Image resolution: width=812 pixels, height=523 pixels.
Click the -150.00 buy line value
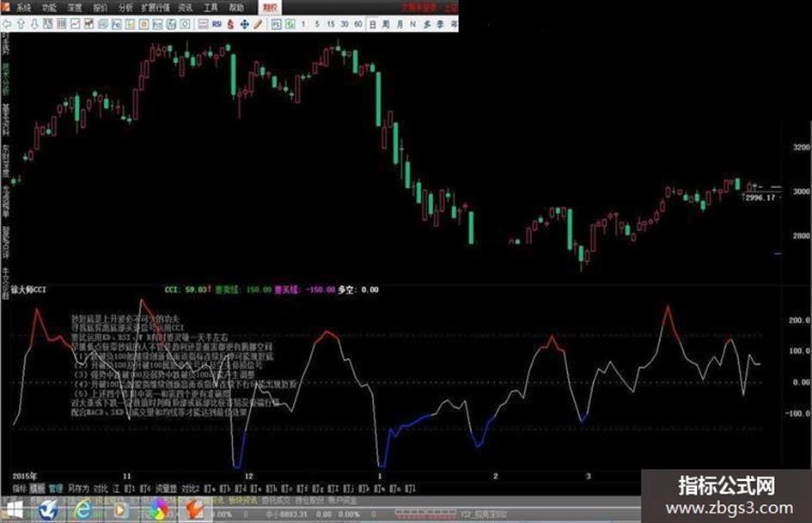click(320, 289)
